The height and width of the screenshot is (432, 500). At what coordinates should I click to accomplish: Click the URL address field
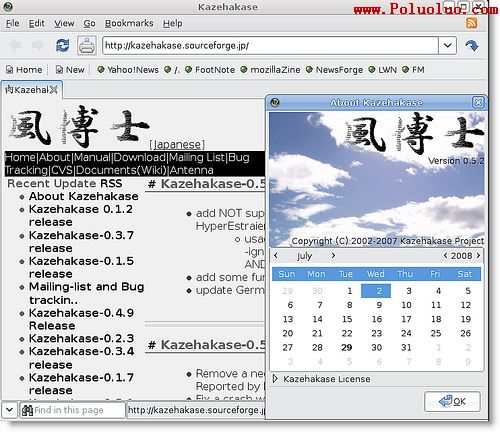[270, 45]
